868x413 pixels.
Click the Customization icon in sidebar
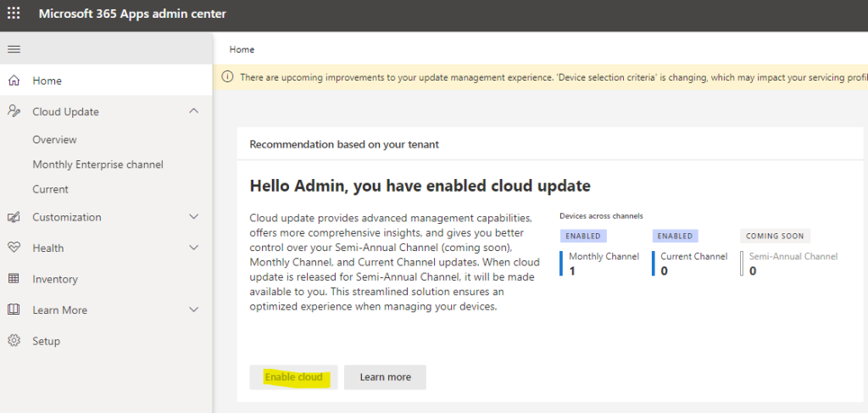[x=14, y=217]
